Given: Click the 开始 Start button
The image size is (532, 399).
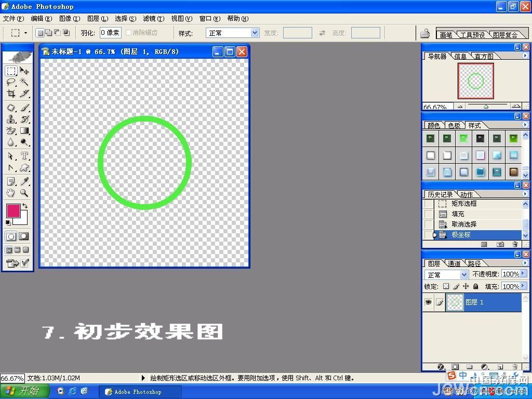Looking at the screenshot, I should click(x=24, y=391).
